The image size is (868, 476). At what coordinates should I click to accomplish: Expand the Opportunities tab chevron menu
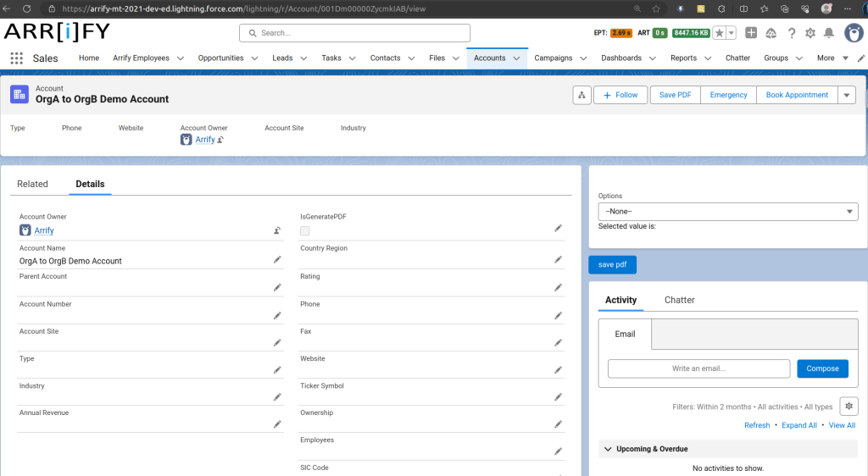click(x=254, y=58)
